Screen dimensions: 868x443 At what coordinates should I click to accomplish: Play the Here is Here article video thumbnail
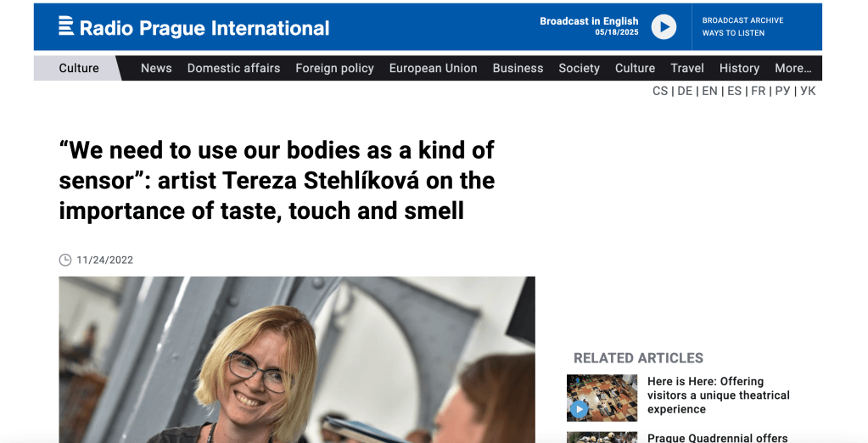tap(602, 397)
